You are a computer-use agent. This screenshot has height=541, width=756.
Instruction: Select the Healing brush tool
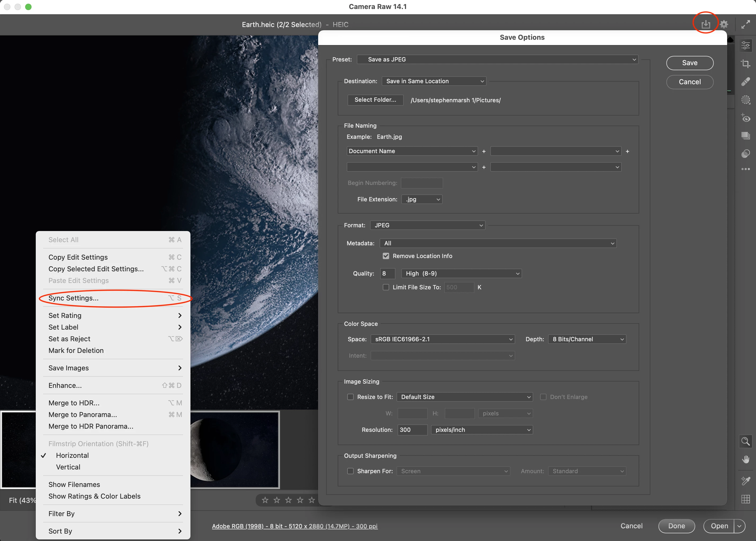click(745, 82)
